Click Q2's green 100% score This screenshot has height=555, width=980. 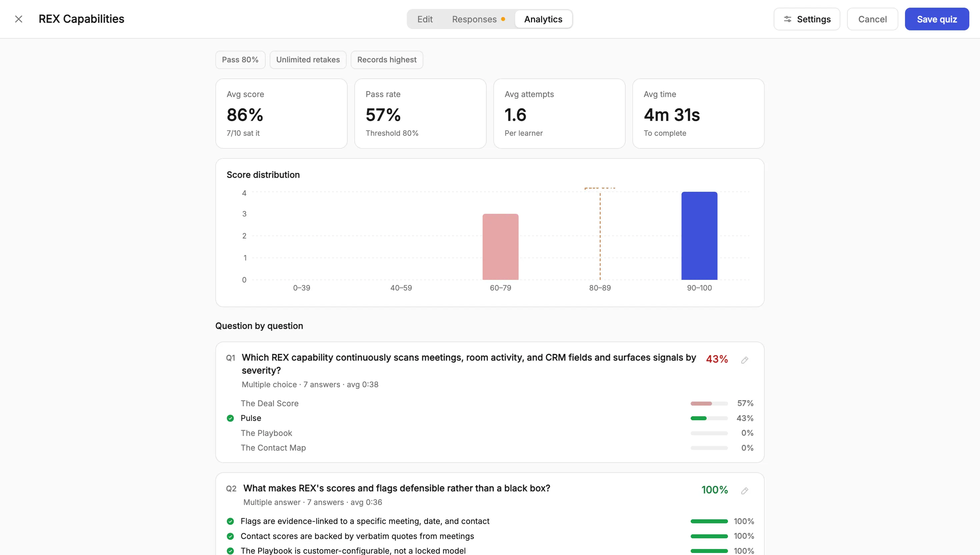[x=715, y=490]
